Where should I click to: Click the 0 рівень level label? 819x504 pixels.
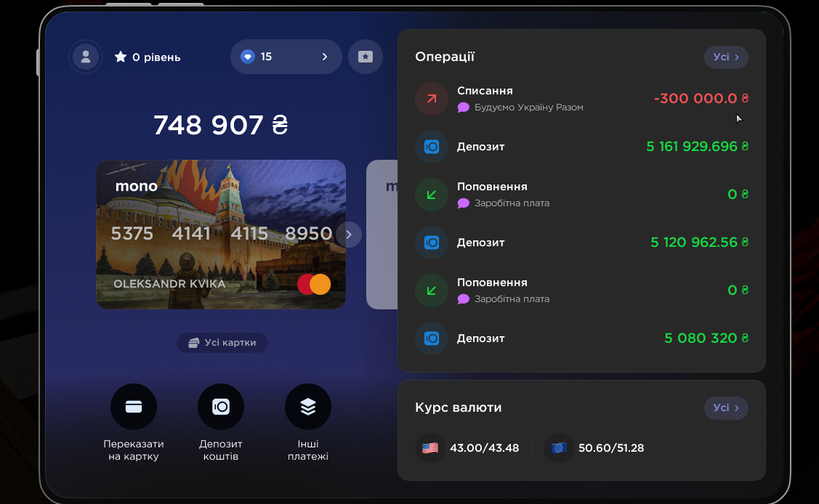coord(156,57)
